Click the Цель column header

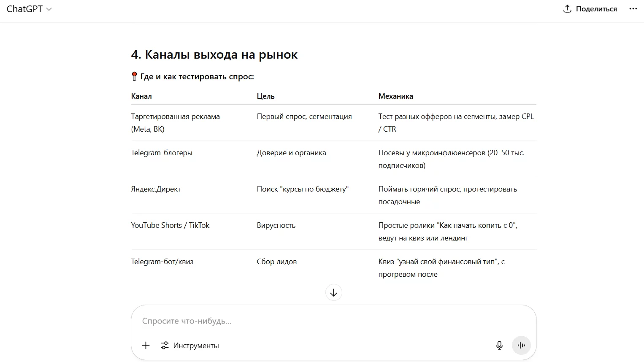pyautogui.click(x=265, y=96)
